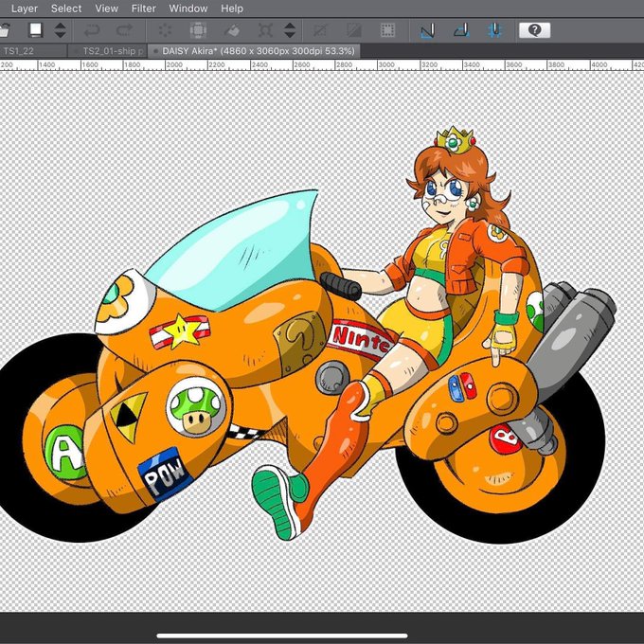The image size is (644, 644).
Task: Toggle Snap to Grid
Action: (493, 30)
